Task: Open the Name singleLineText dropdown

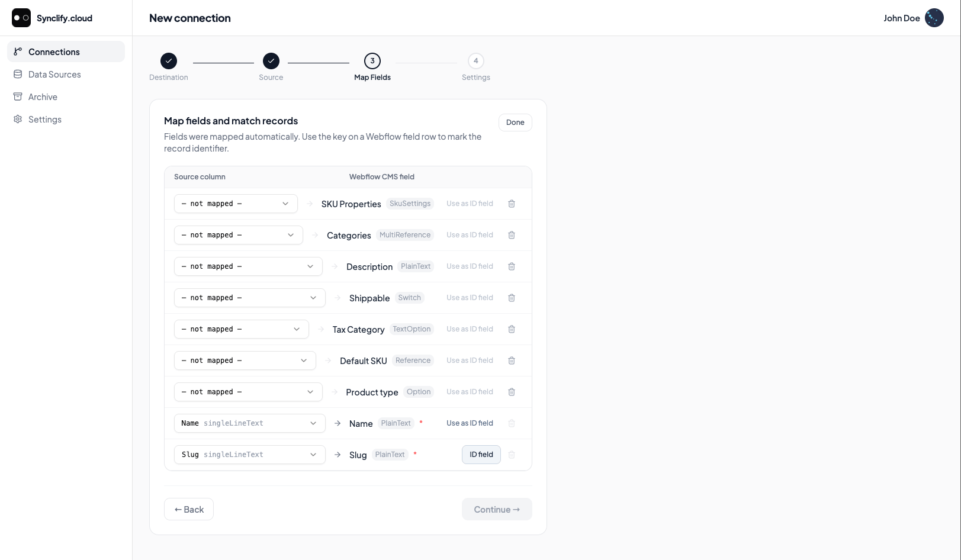Action: pos(250,423)
